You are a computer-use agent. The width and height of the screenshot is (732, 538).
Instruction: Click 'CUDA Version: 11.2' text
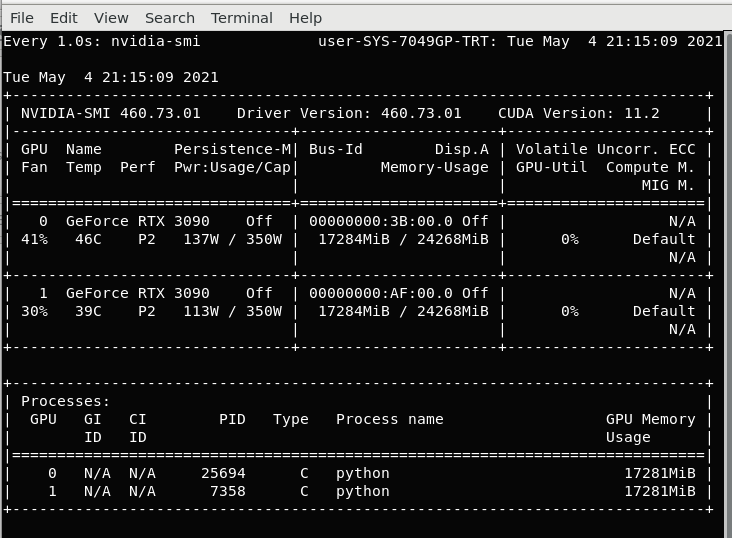(579, 113)
